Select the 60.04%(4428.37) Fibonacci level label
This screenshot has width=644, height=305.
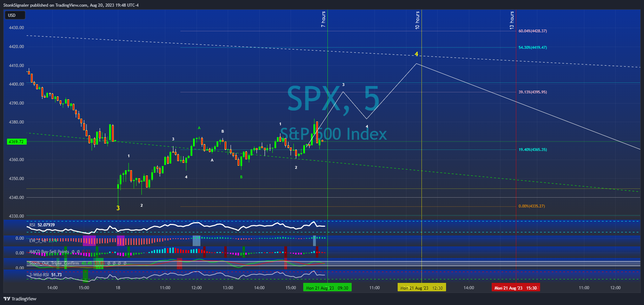pos(532,31)
